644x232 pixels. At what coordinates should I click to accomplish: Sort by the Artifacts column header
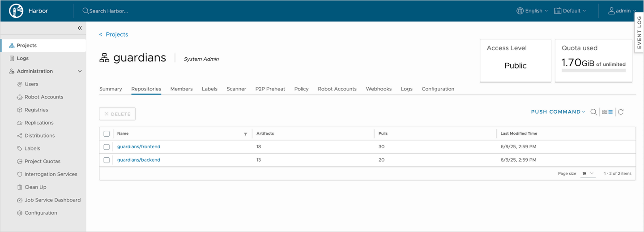(265, 133)
